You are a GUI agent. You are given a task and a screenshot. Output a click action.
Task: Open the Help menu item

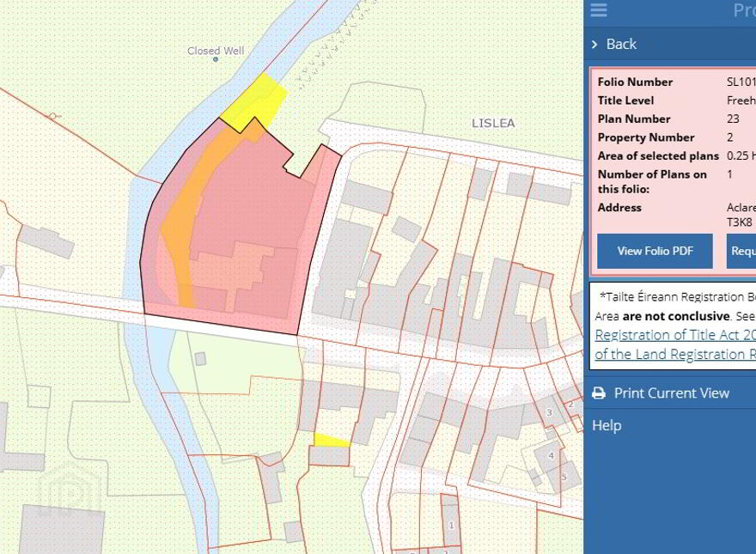(x=607, y=425)
